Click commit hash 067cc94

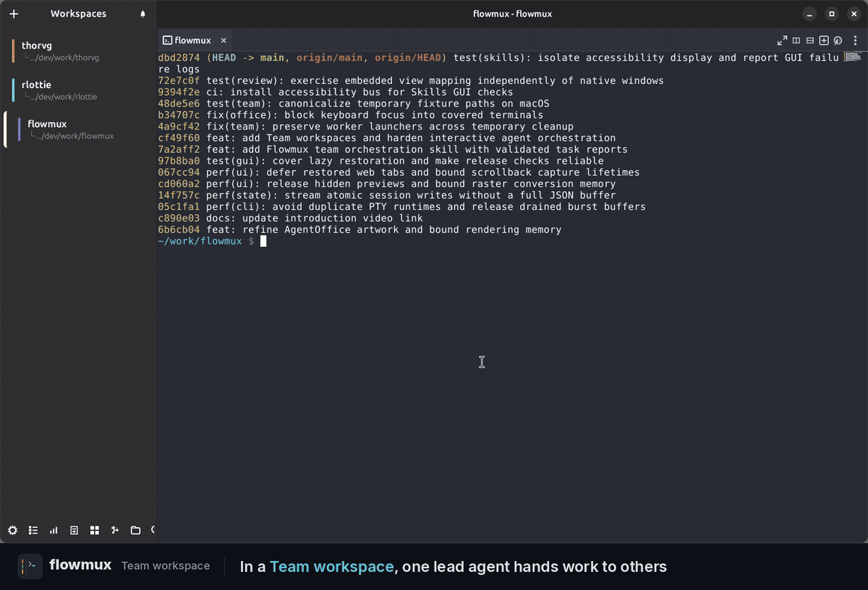pos(179,172)
